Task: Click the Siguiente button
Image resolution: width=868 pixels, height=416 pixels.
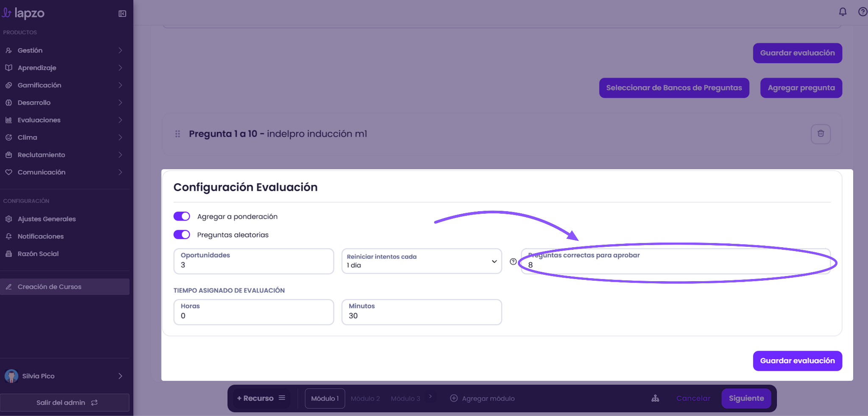Action: coord(746,399)
